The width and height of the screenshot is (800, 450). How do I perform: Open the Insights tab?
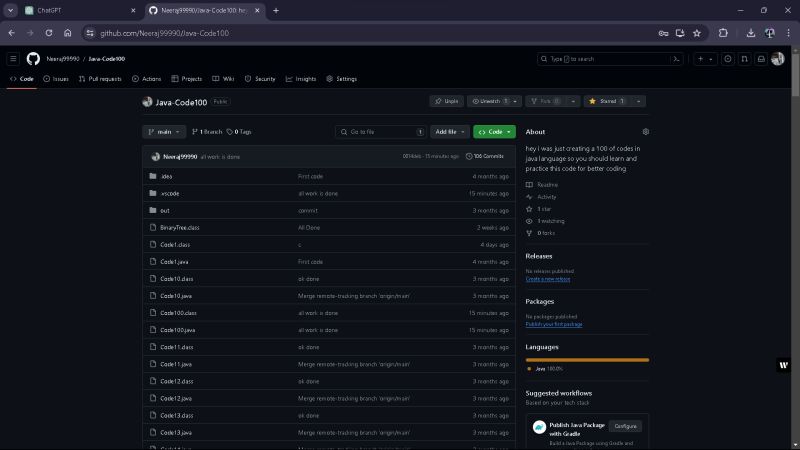tap(301, 79)
